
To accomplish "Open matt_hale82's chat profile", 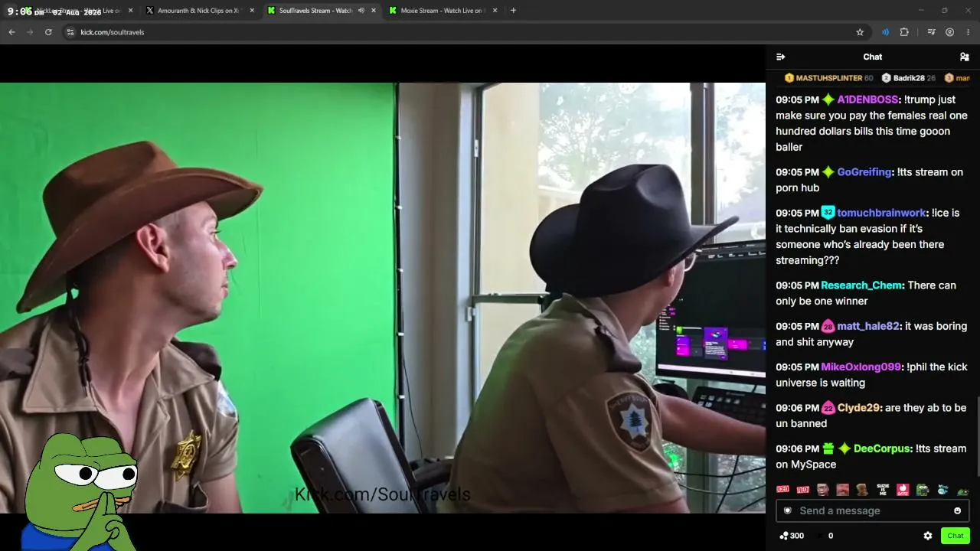I will point(868,326).
